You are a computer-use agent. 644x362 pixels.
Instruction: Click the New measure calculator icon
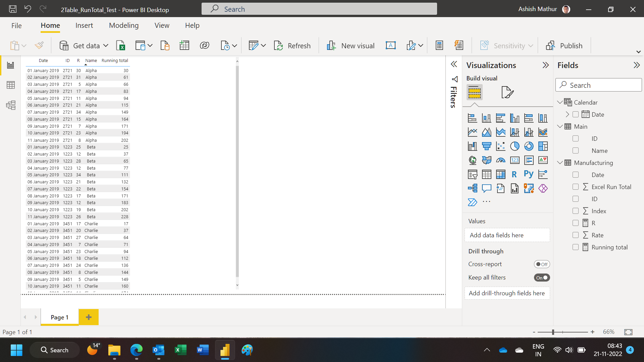439,46
